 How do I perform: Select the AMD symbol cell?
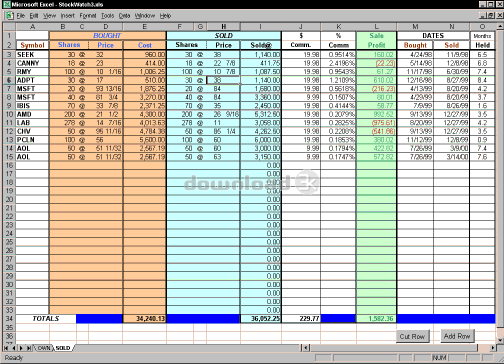pyautogui.click(x=32, y=114)
